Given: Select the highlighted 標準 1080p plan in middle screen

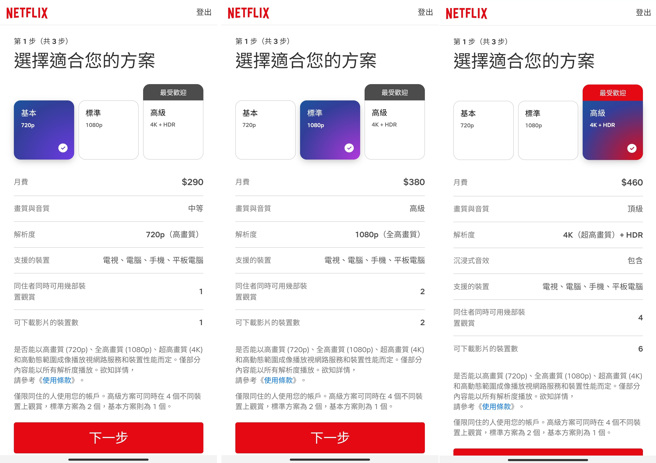Looking at the screenshot, I should pyautogui.click(x=330, y=130).
